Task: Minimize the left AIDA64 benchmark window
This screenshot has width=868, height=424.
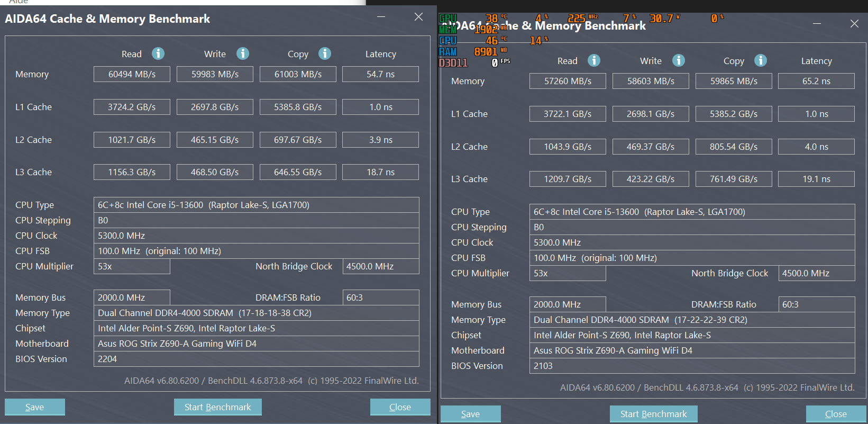Action: point(381,17)
